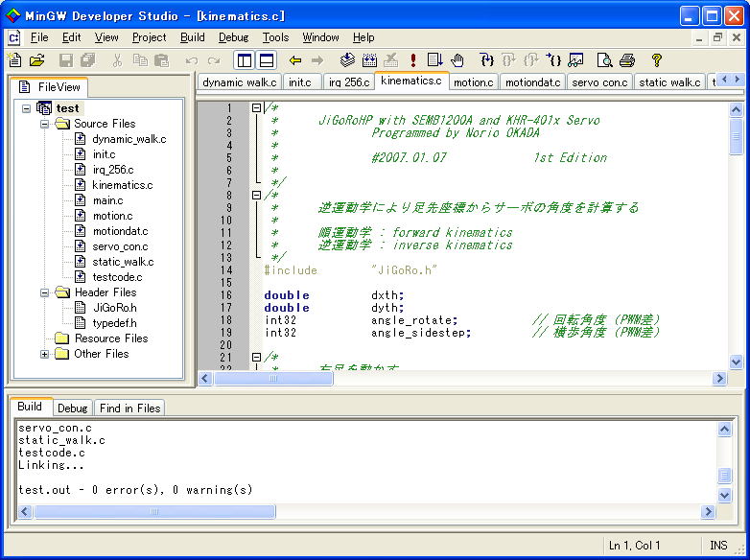This screenshot has width=750, height=560.
Task: Collapse the Header Files folder
Action: 45,292
